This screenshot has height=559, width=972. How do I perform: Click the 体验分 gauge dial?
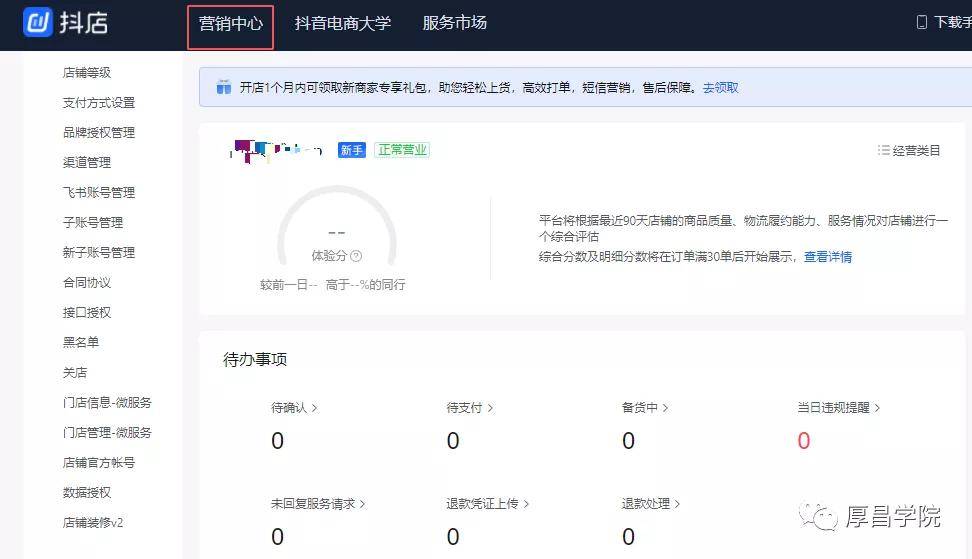(337, 226)
